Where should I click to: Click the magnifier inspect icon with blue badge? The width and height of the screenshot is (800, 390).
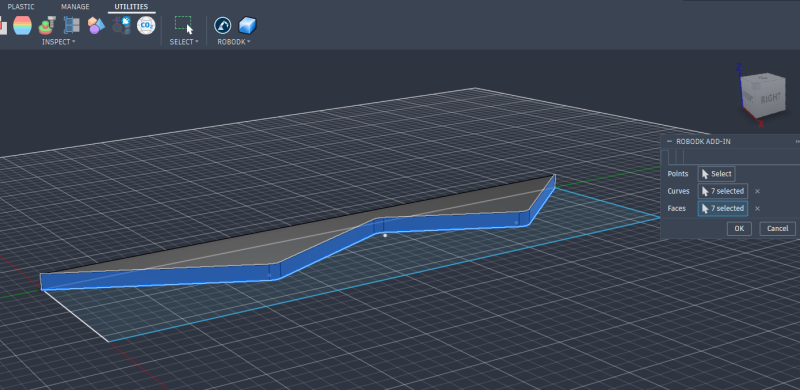click(121, 25)
